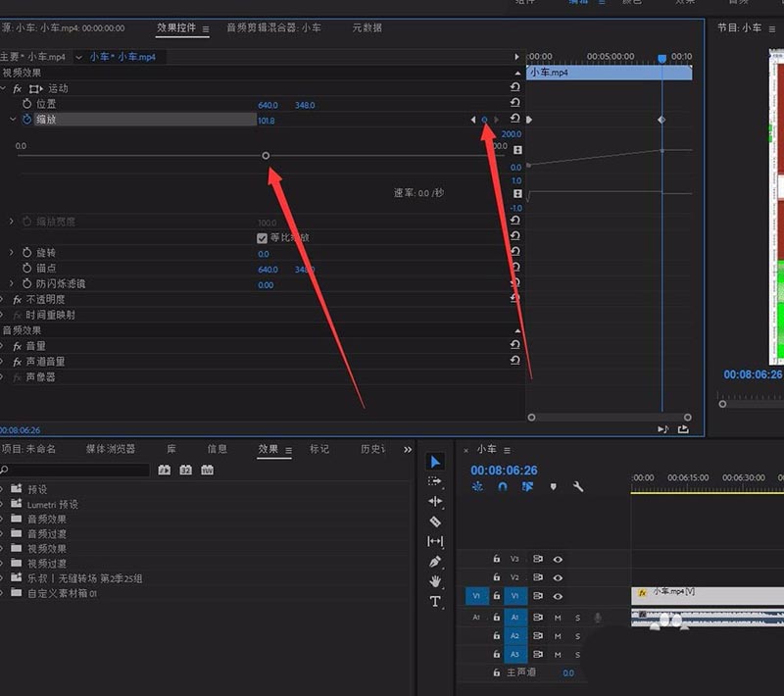784x696 pixels.
Task: Toggle 位置 stopwatch animation
Action: tap(27, 104)
